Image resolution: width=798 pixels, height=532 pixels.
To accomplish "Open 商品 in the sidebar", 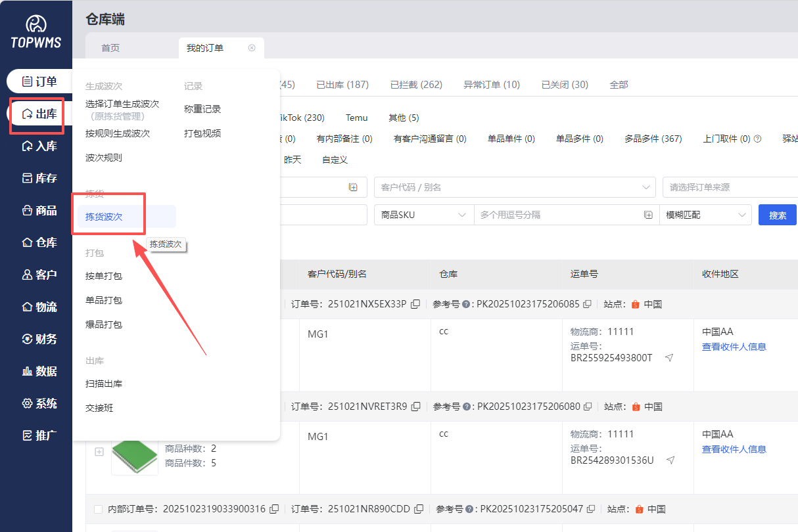I will click(x=39, y=210).
